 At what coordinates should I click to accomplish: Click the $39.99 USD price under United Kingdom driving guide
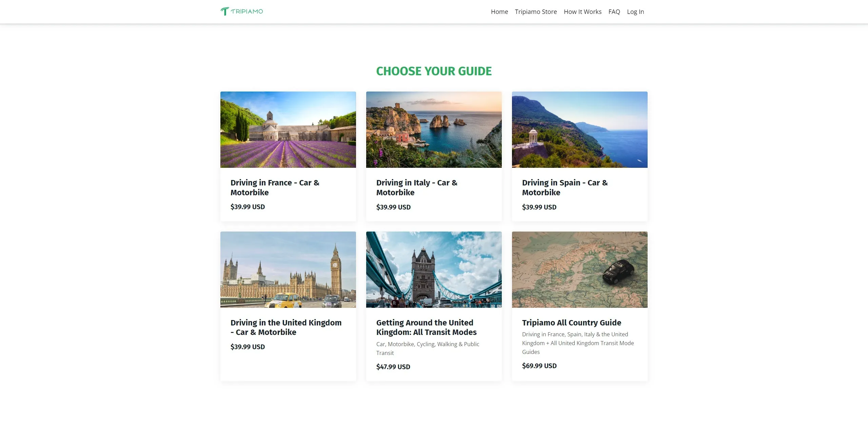[248, 347]
